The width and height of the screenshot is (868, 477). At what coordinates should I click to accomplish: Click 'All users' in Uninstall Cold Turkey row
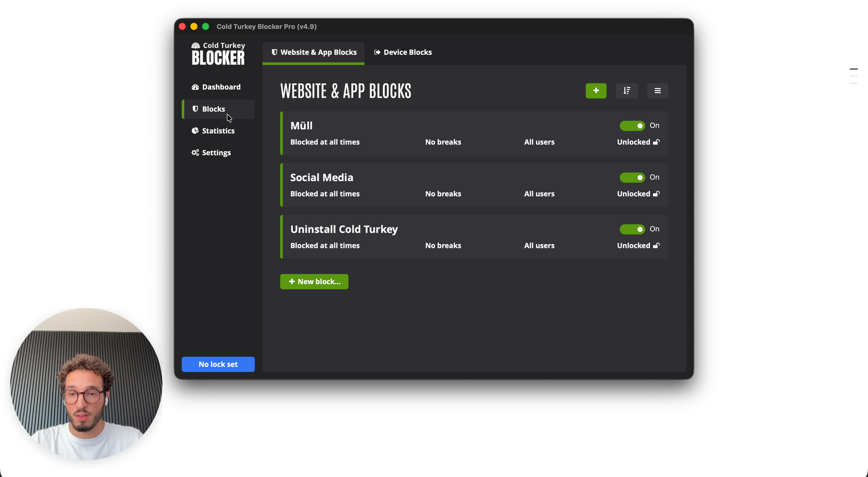[x=539, y=246]
